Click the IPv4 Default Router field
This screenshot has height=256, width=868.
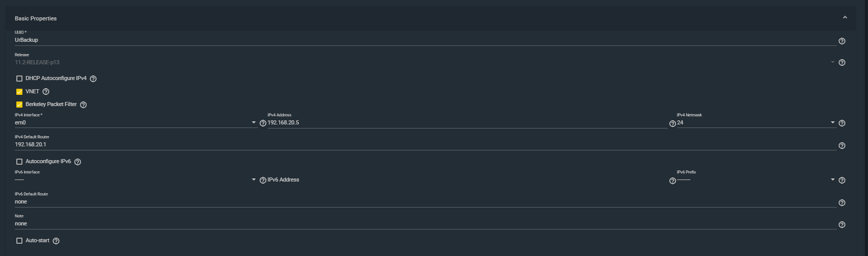[425, 145]
